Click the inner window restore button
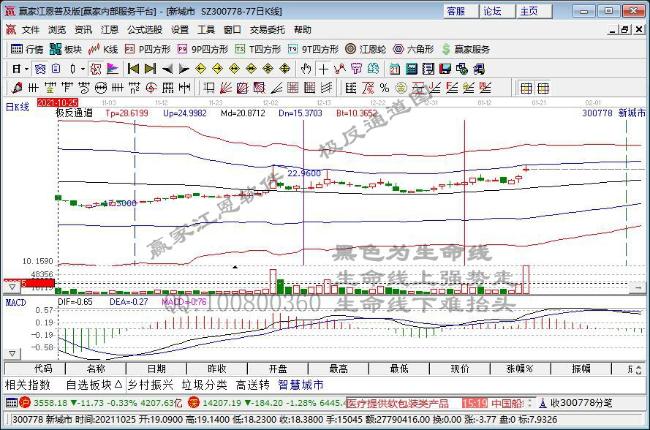Viewport: 650px width, 430px height. click(625, 29)
